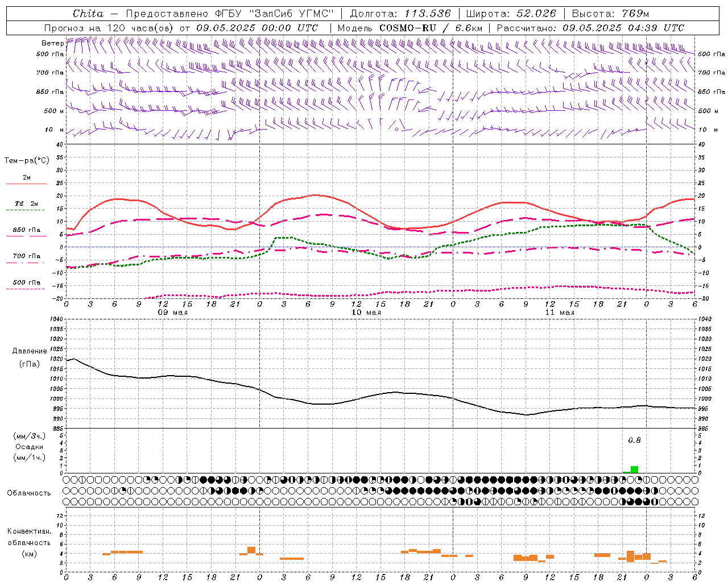This screenshot has width=728, height=582.
Task: Click the right-side "700 гПа" wind level label
Action: tap(712, 73)
